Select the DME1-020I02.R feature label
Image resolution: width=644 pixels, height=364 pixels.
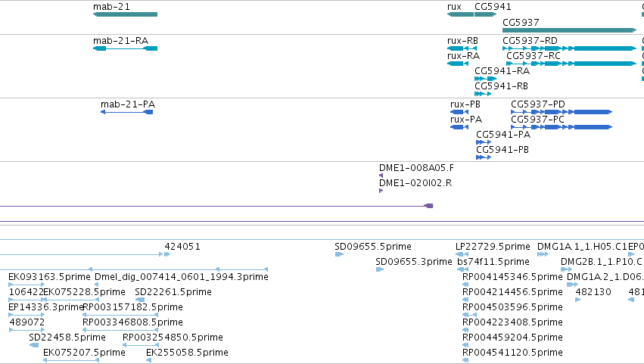[415, 183]
